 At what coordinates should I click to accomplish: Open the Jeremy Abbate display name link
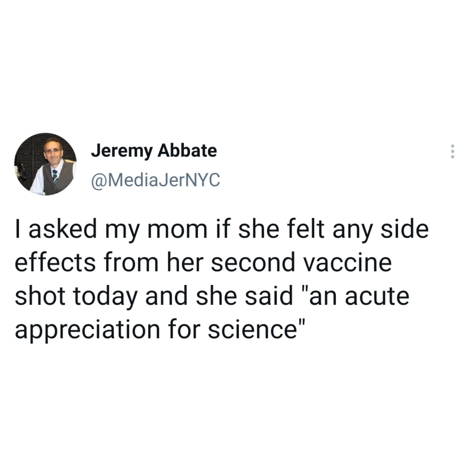click(154, 151)
